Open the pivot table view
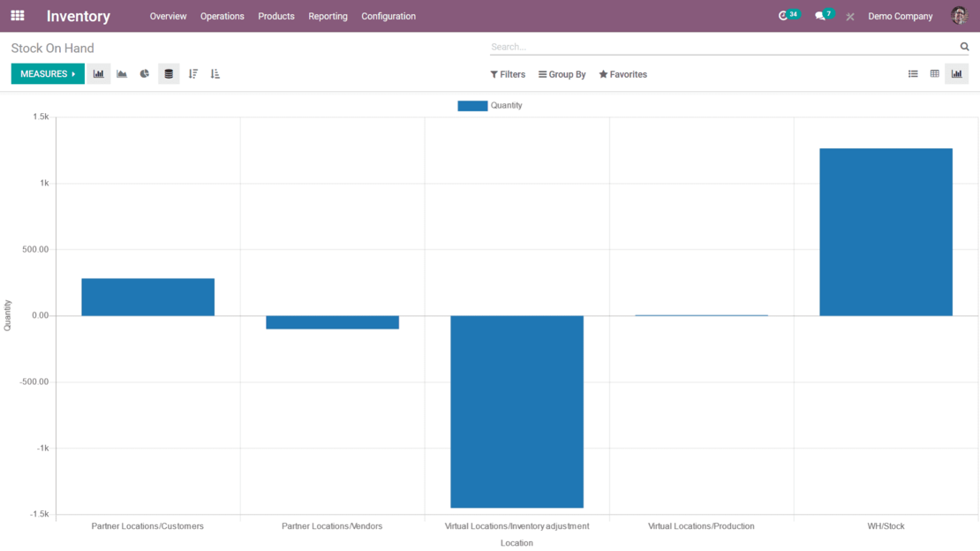 click(x=934, y=73)
